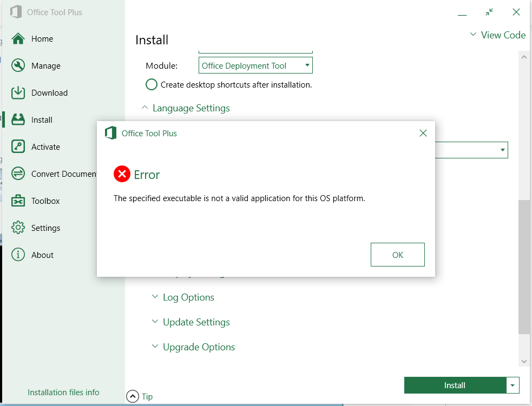Screen dimensions: 532x406
Task: Select Activate in the sidebar
Action: tap(45, 147)
